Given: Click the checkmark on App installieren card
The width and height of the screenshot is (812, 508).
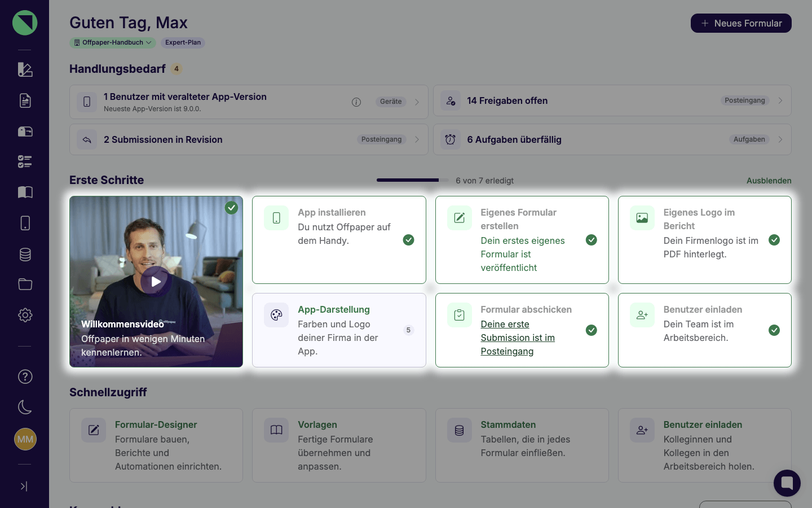Looking at the screenshot, I should tap(409, 240).
